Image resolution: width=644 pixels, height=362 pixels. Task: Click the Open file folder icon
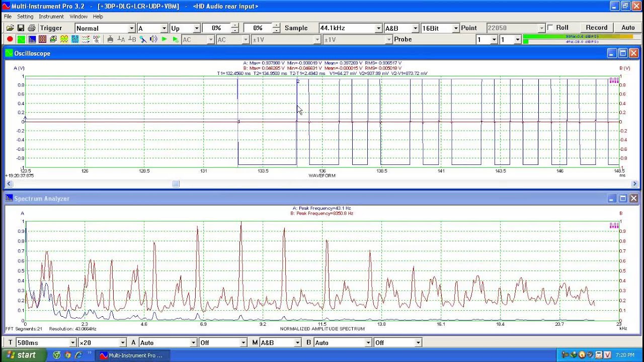(x=10, y=28)
